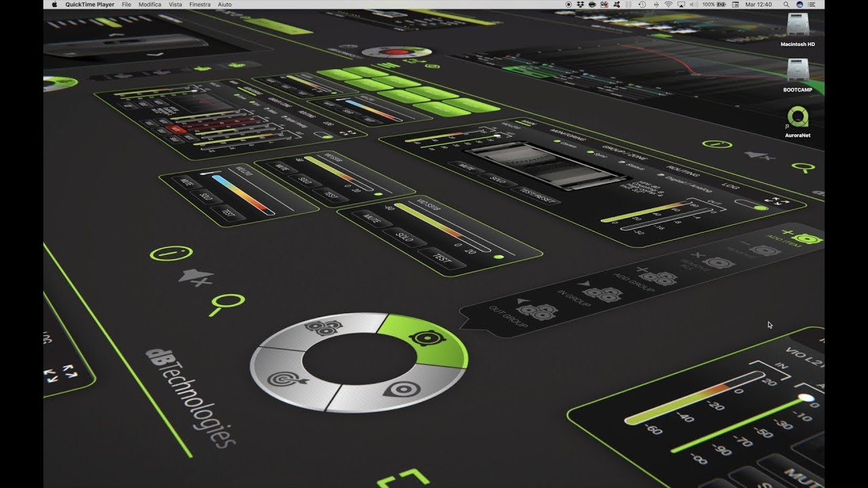Toggle the green switch in the large speaker panel
868x488 pixels.
(x=751, y=204)
